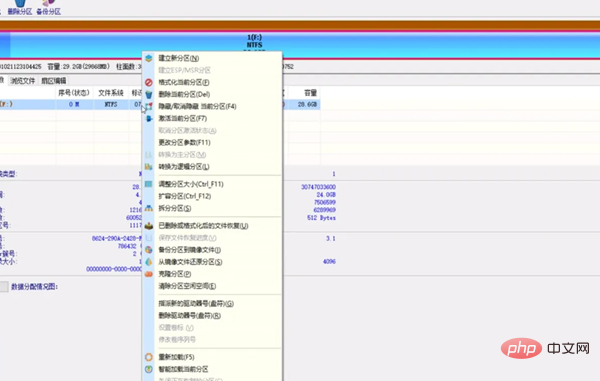Viewport: 600px width, 381px height.
Task: Select 备份分区到镜像文件(I) entry
Action: click(189, 250)
